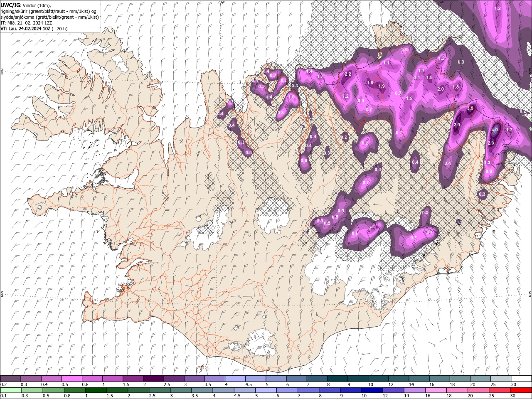Select the slate blue snow swatch labeled 6
Screen dimensions: 532x399
pyautogui.click(x=296, y=379)
